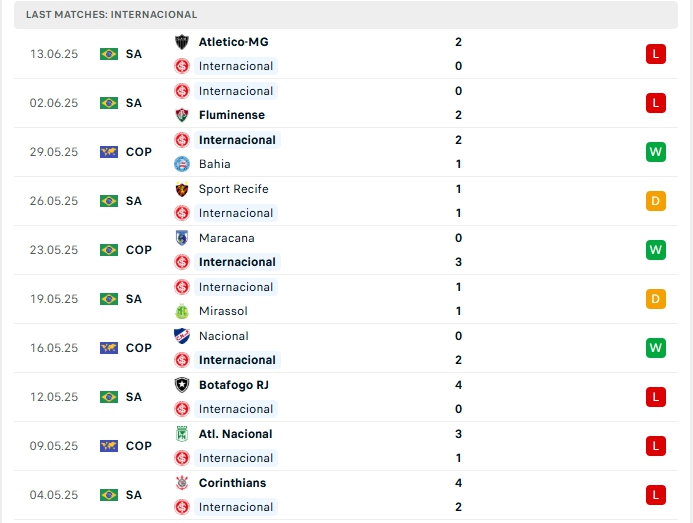Click the loss badge for the 13.06.25 match

click(656, 54)
